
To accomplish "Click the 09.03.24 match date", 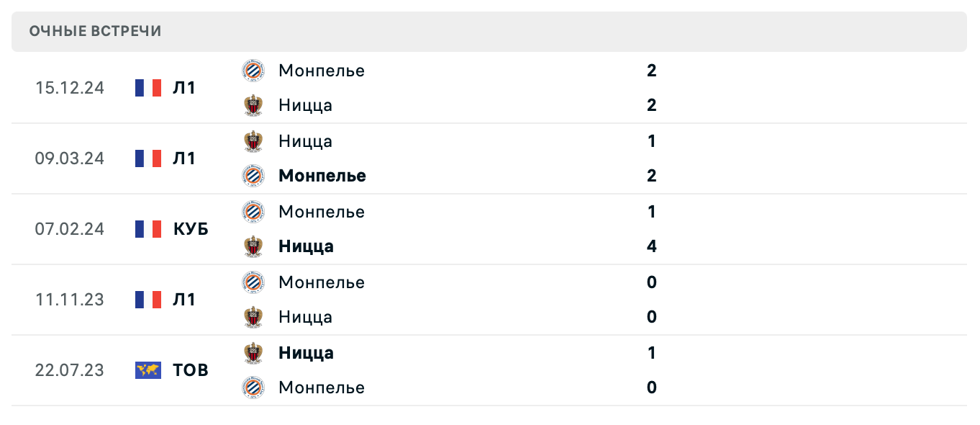I will 70,158.
